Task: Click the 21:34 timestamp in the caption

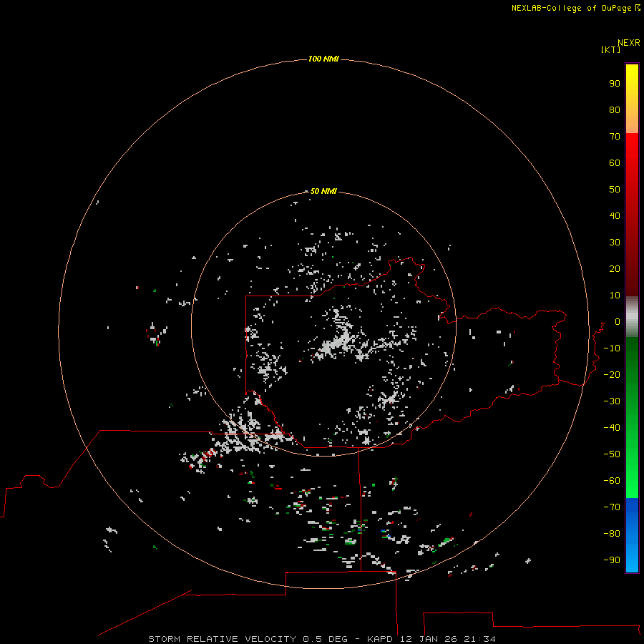Action: [479, 639]
